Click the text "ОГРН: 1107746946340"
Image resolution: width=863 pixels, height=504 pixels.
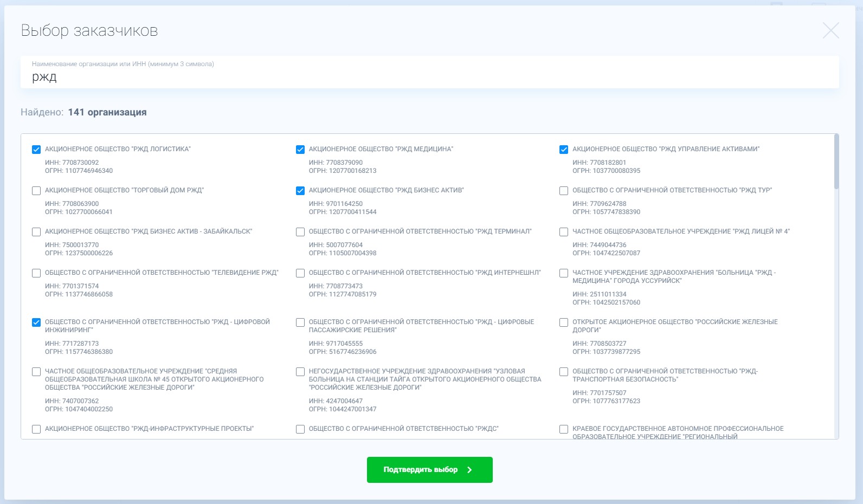click(x=79, y=171)
